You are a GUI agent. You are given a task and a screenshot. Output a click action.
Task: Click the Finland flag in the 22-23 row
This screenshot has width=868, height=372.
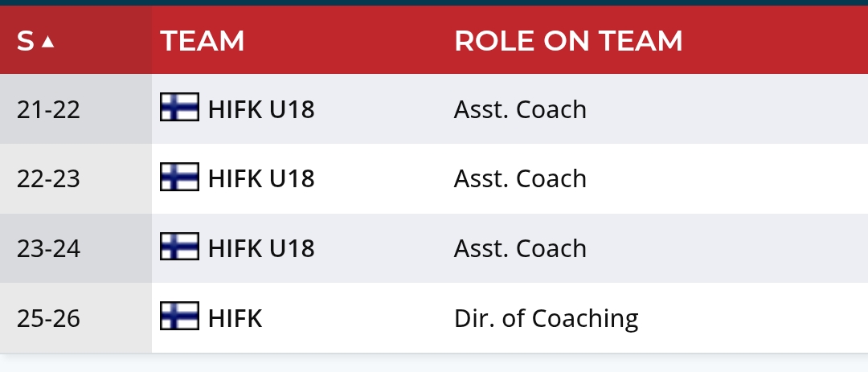click(179, 178)
